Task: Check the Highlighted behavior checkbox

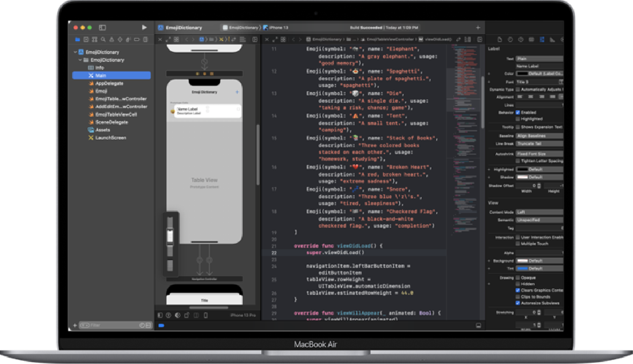Action: click(x=518, y=119)
